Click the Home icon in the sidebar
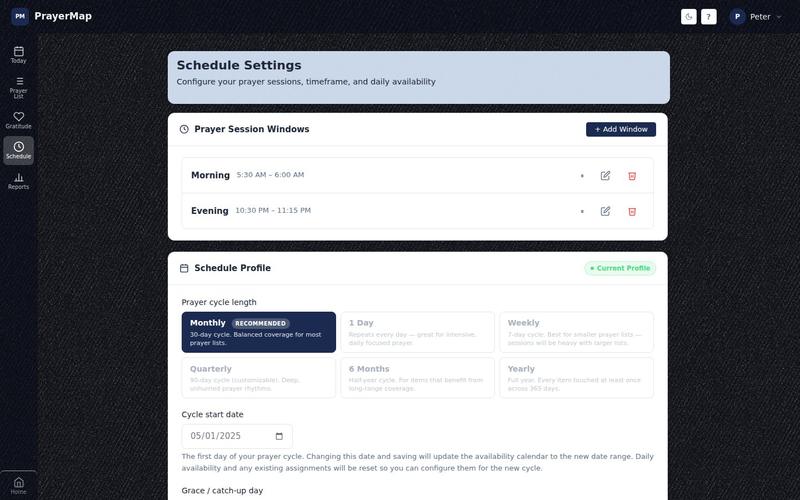The width and height of the screenshot is (800, 500). click(x=18, y=485)
